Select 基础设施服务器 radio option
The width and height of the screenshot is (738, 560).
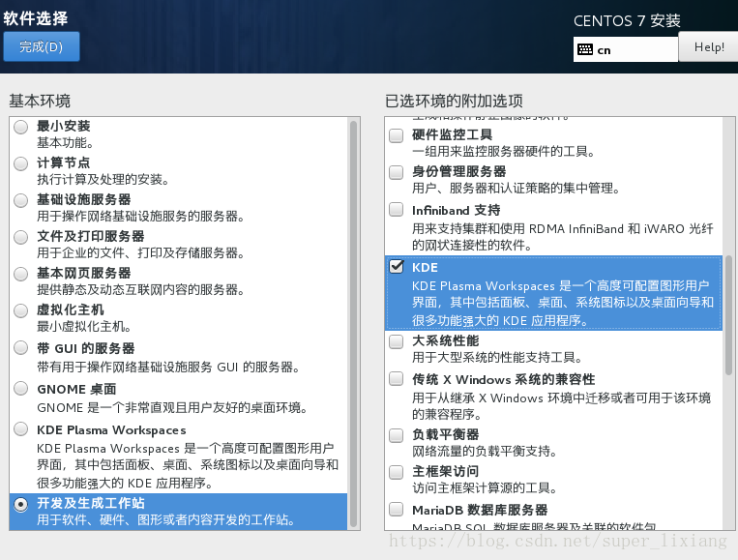21,200
